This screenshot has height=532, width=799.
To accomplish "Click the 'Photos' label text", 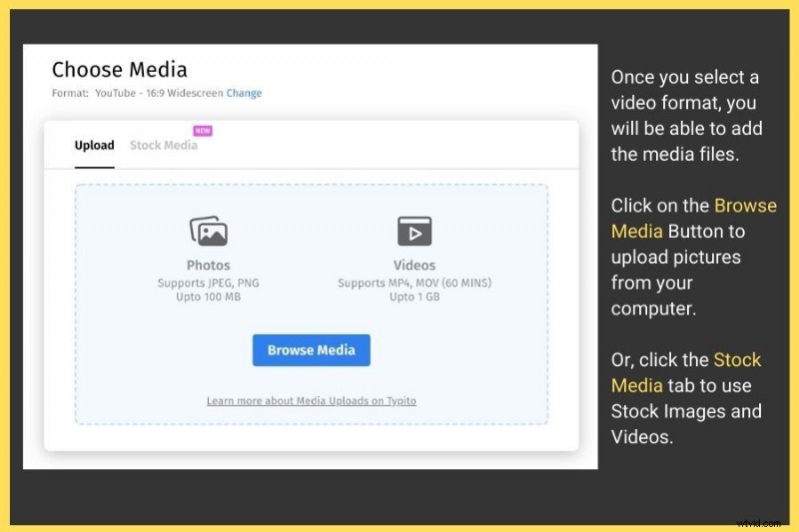I will [x=209, y=266].
